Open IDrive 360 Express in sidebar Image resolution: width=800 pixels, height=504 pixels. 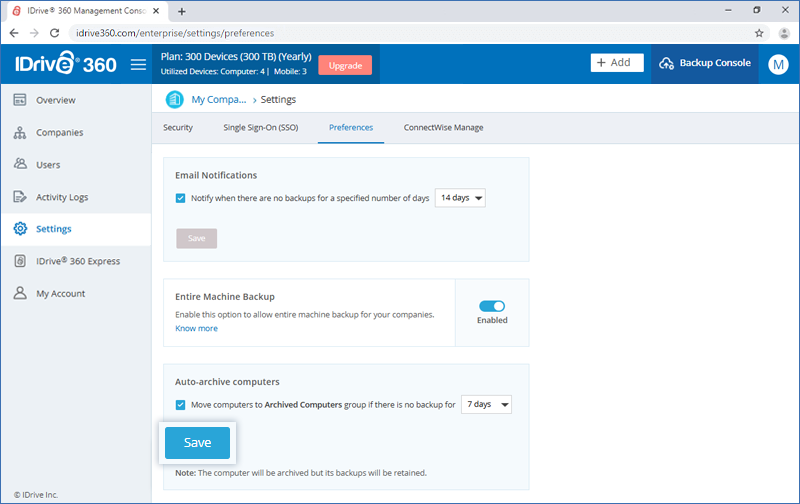[x=77, y=261]
